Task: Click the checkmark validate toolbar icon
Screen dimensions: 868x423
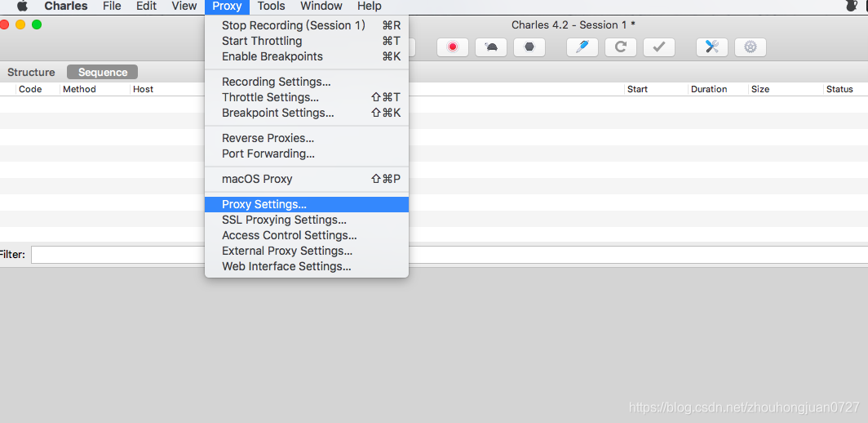Action: (x=659, y=47)
